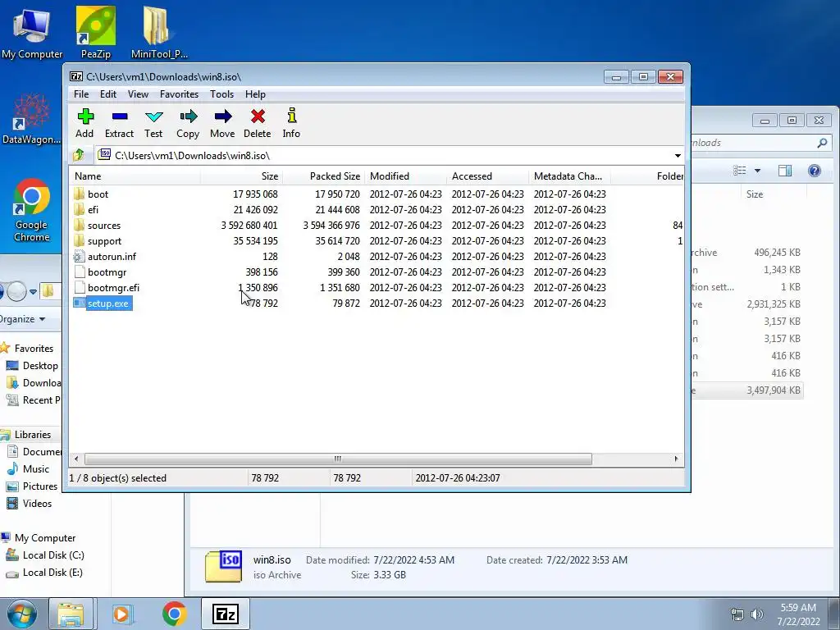Viewport: 840px width, 630px height.
Task: Sort by the Name column header
Action: (x=135, y=176)
